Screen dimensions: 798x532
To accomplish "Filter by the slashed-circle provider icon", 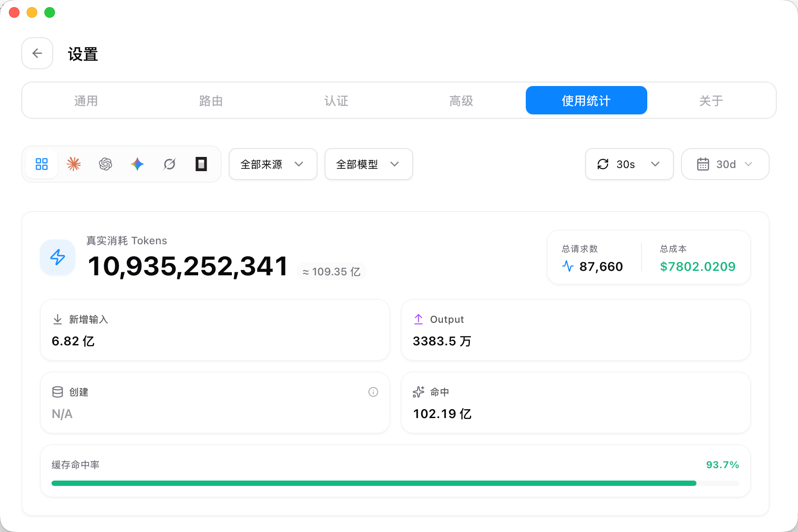I will 169,164.
